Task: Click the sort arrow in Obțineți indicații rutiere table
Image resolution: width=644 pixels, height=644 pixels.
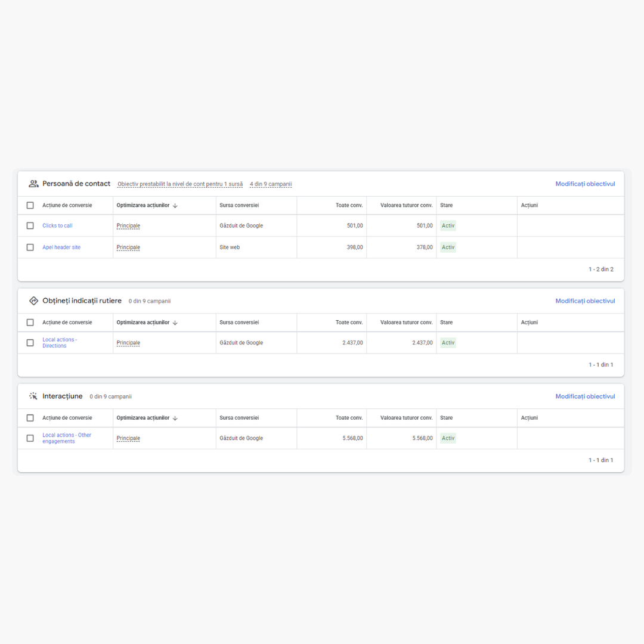Action: [175, 323]
